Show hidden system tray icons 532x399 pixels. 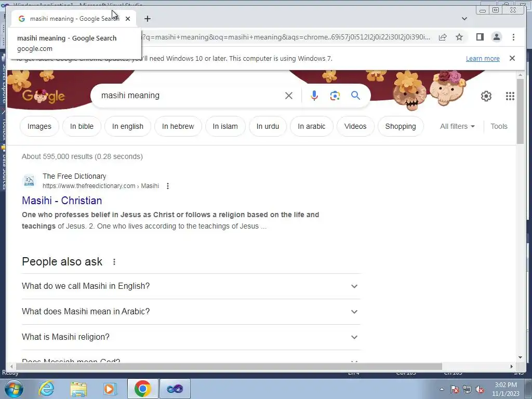point(442,389)
